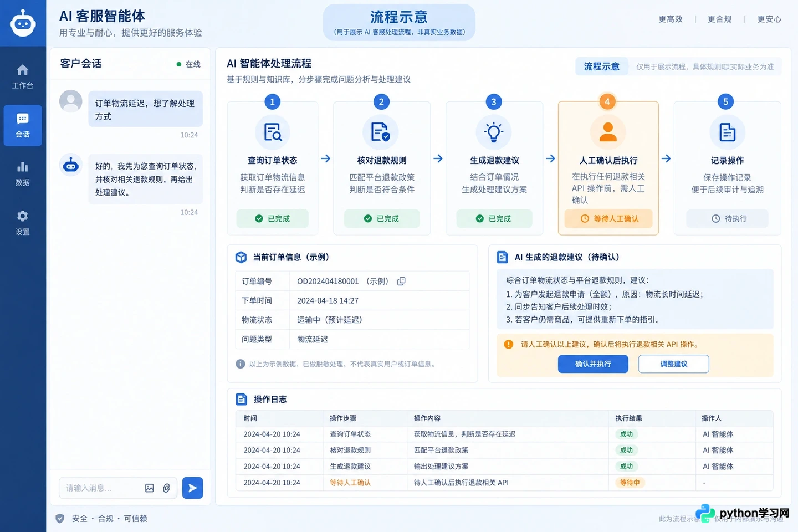The width and height of the screenshot is (798, 532).
Task: Open the 工作台 home icon in sidebar
Action: click(23, 70)
